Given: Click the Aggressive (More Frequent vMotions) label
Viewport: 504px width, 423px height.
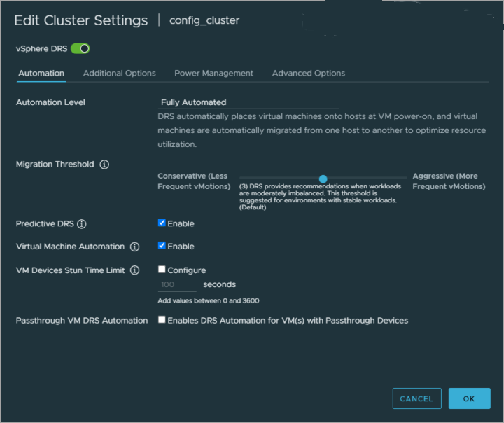Looking at the screenshot, I should click(x=449, y=181).
